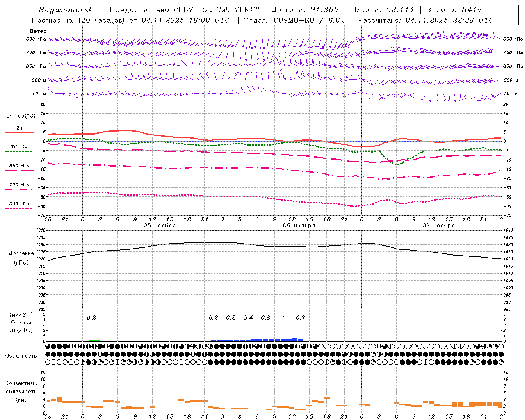
Task: Click the (мм/3ч.) precipitation unit label
Action: pyautogui.click(x=21, y=315)
